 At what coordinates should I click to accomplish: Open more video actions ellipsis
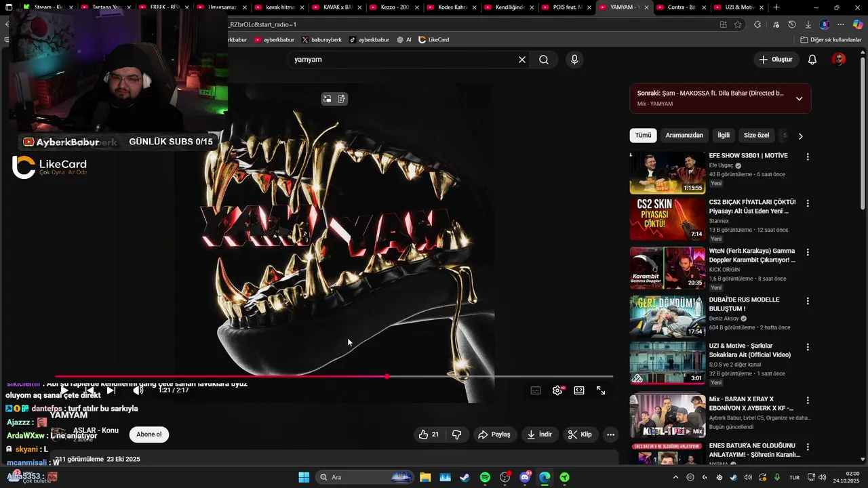pyautogui.click(x=610, y=434)
